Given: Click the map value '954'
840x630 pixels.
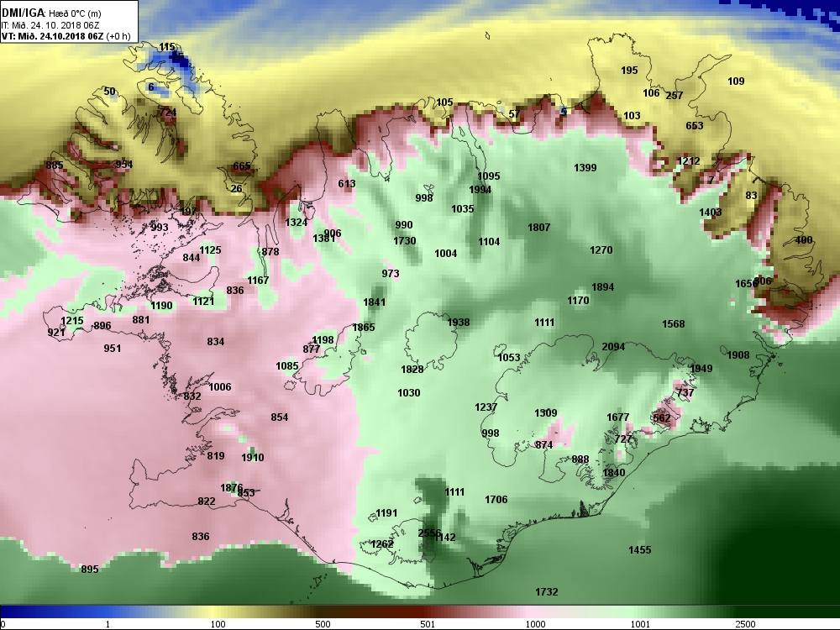Looking at the screenshot, I should point(123,164).
